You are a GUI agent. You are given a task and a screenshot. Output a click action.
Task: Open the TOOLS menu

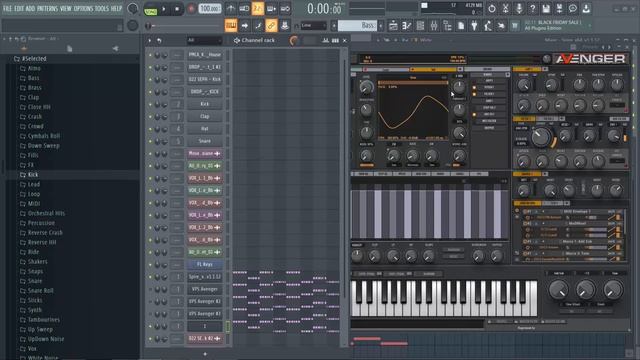coord(102,8)
